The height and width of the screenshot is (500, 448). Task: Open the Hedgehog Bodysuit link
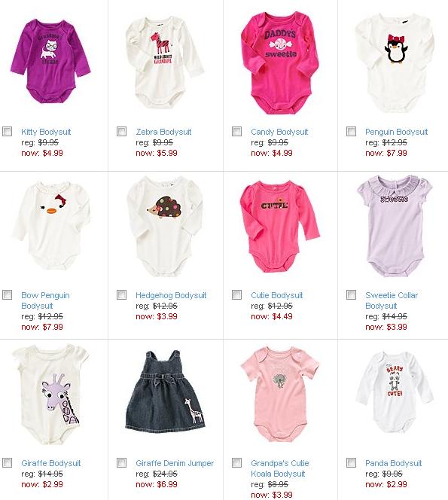coord(171,295)
